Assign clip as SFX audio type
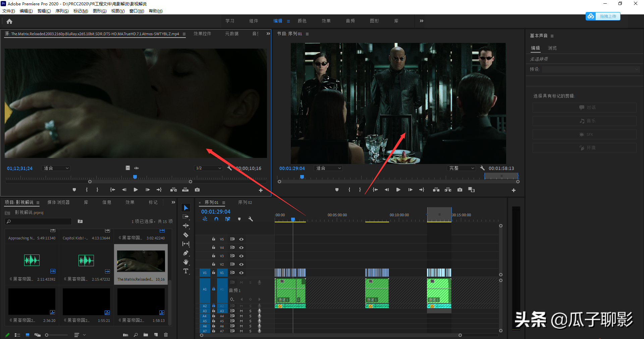Viewport: 644px width, 339px height. click(x=584, y=134)
